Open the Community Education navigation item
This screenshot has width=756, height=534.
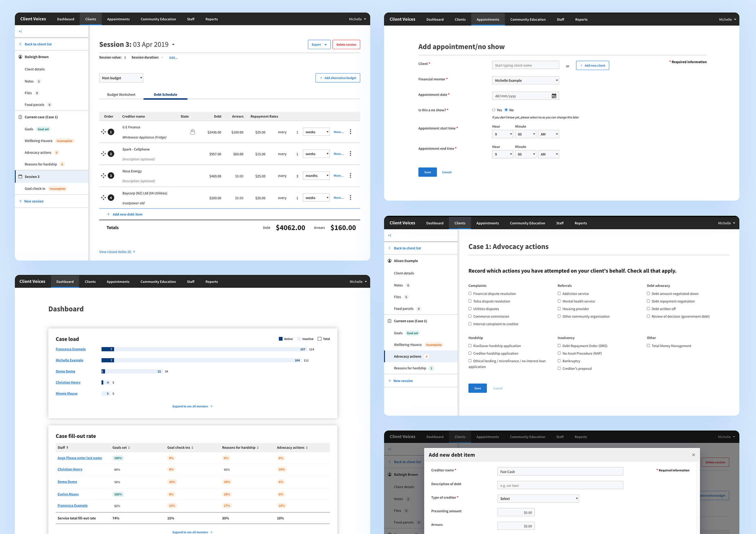point(158,19)
